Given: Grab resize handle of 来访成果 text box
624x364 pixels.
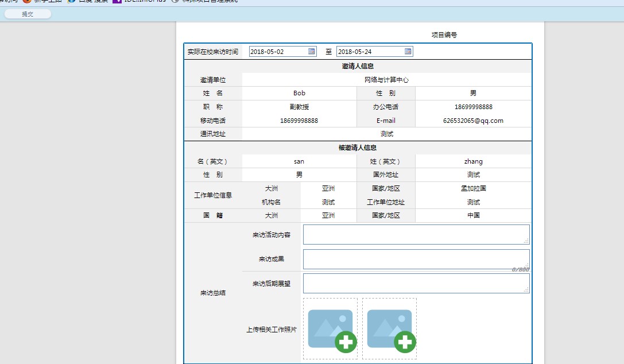Looking at the screenshot, I should coord(526,266).
